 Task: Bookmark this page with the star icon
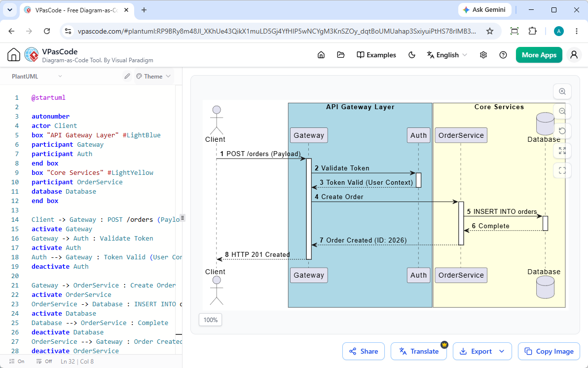click(x=490, y=31)
